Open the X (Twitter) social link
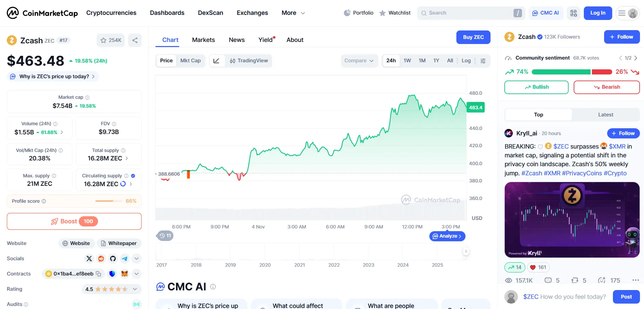The height and width of the screenshot is (309, 644). [89, 259]
